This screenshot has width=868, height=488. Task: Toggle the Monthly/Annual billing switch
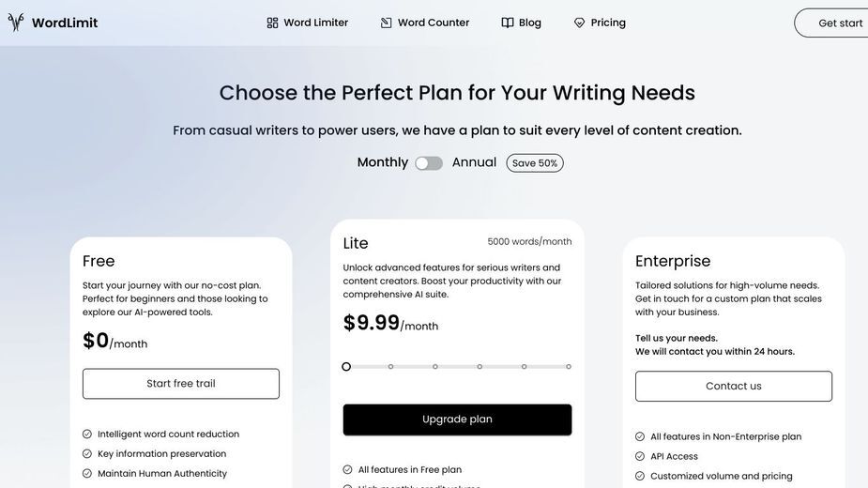pos(429,163)
